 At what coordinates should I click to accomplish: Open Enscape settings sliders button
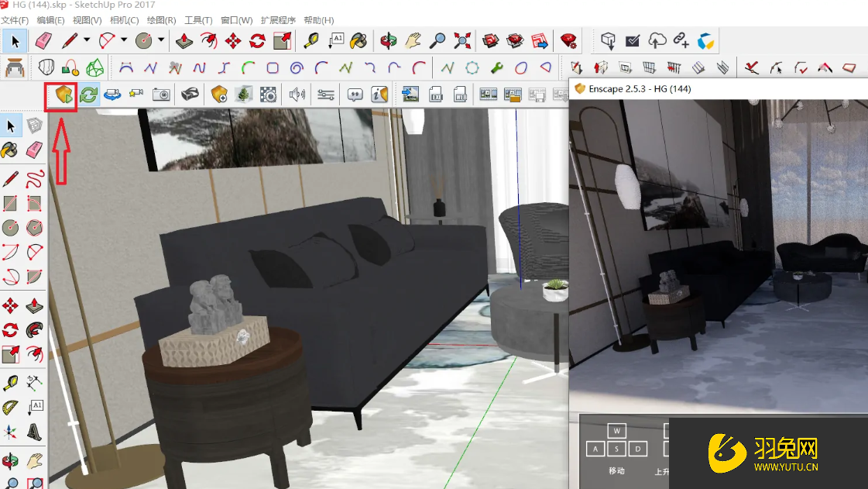(x=326, y=95)
